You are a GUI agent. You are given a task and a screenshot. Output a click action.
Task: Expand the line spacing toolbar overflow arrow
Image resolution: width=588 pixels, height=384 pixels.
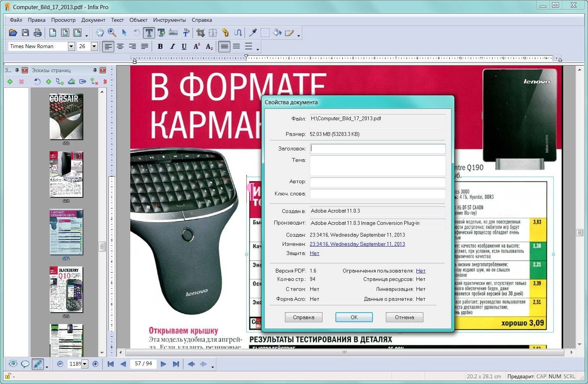pyautogui.click(x=258, y=50)
